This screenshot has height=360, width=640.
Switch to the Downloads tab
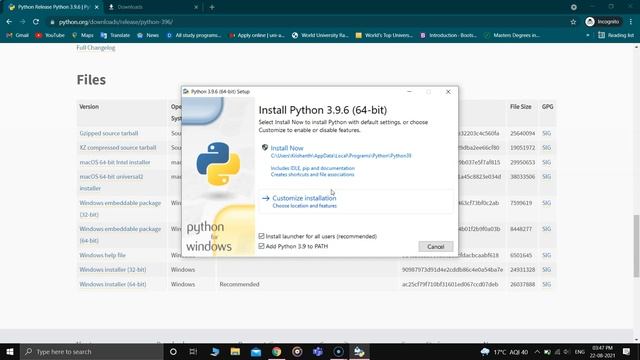151,7
